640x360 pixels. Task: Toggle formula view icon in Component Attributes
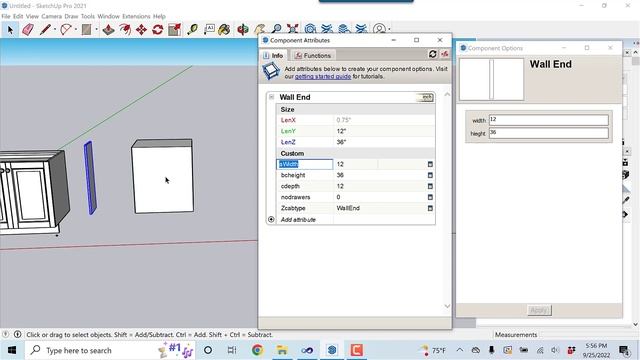(444, 54)
